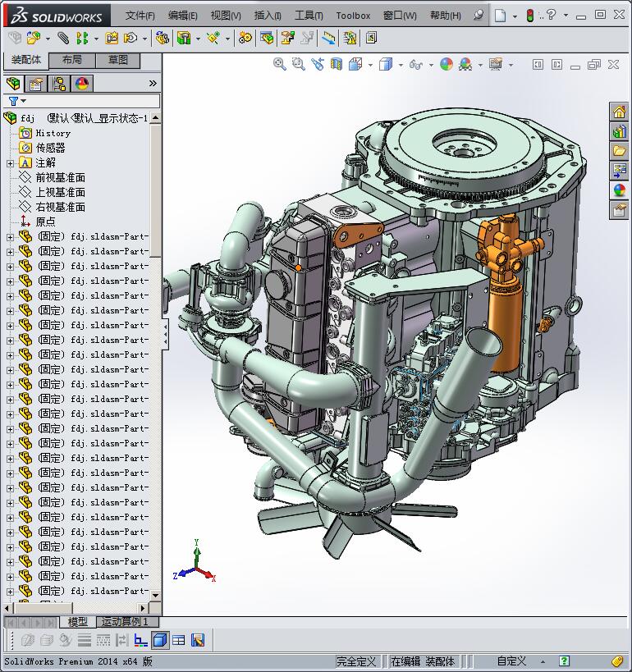Open Custom Properties in the task pane
The height and width of the screenshot is (672, 632).
click(619, 210)
